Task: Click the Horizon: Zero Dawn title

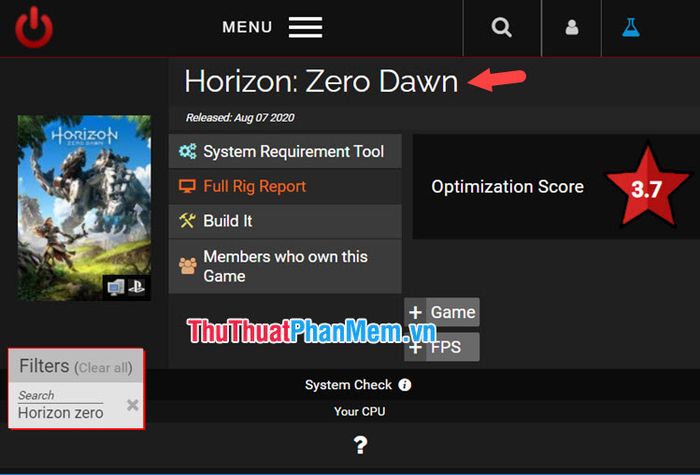Action: (x=321, y=82)
